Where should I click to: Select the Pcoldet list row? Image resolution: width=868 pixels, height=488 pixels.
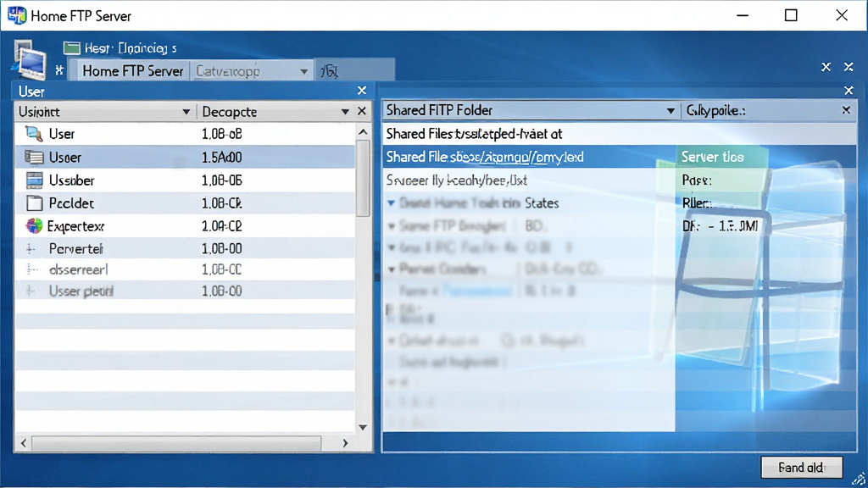click(185, 203)
